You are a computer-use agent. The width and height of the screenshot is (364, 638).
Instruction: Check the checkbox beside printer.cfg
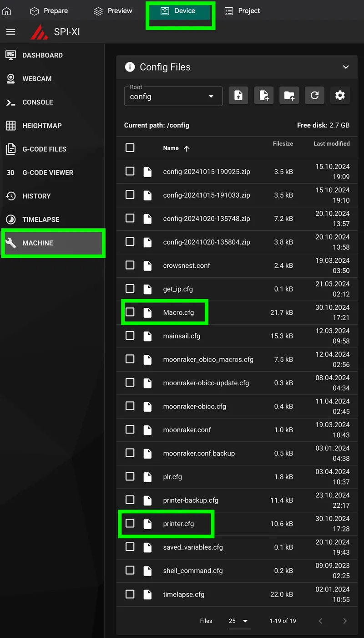pyautogui.click(x=130, y=524)
